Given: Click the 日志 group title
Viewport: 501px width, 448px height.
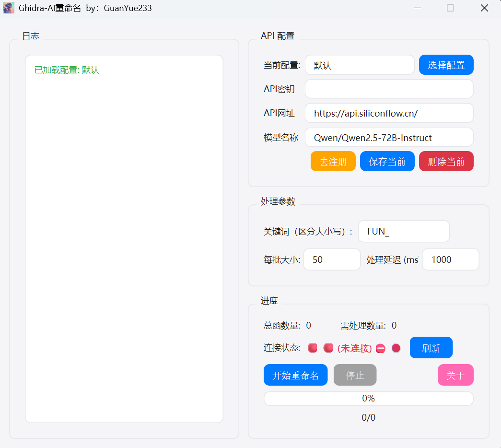Looking at the screenshot, I should pos(31,36).
